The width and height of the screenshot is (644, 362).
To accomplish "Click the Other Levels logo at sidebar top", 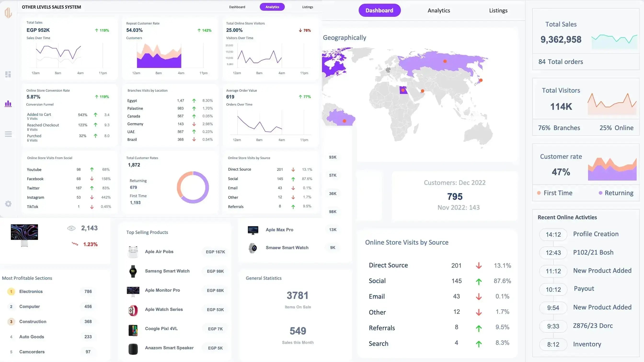I will point(8,12).
